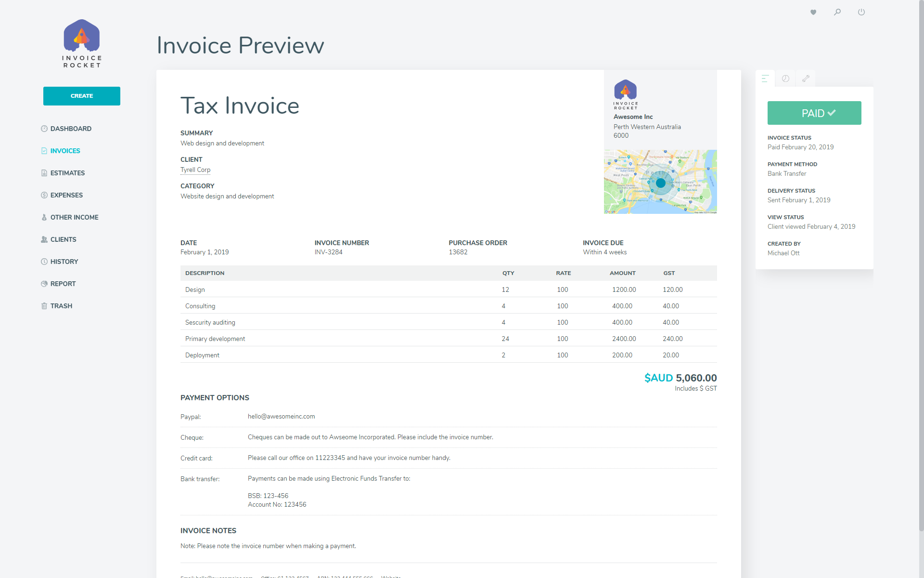Click the page vertical scrollbar
This screenshot has height=578, width=924.
(921, 265)
